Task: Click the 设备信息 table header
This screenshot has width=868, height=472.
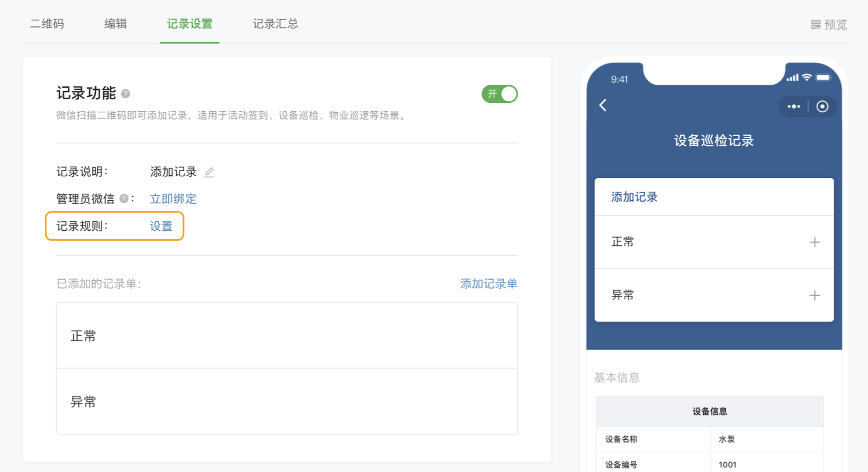Action: (x=710, y=411)
